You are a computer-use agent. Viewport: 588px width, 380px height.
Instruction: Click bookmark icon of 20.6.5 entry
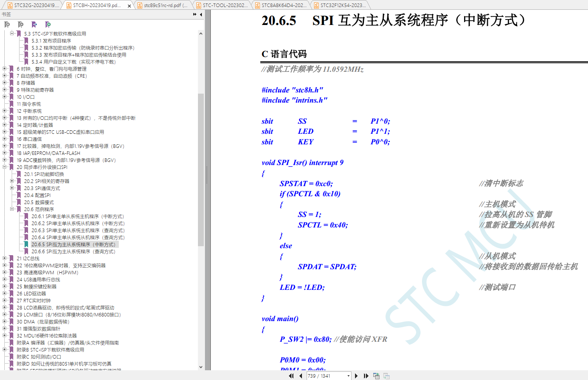click(x=26, y=244)
